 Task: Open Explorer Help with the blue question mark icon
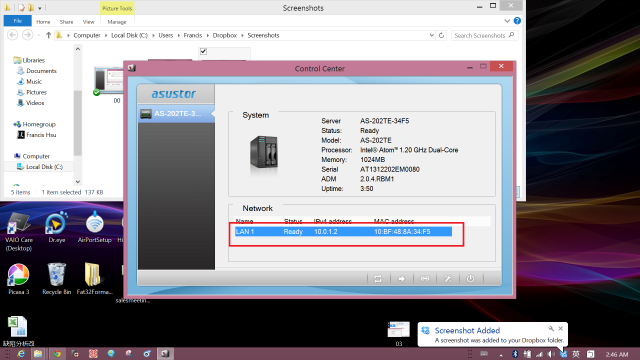(x=517, y=21)
